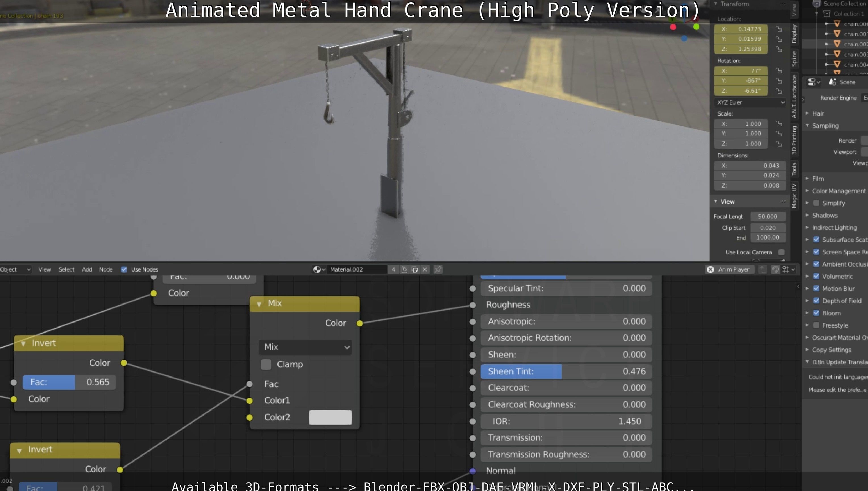
Task: Expand the Color Management panel
Action: coord(807,191)
